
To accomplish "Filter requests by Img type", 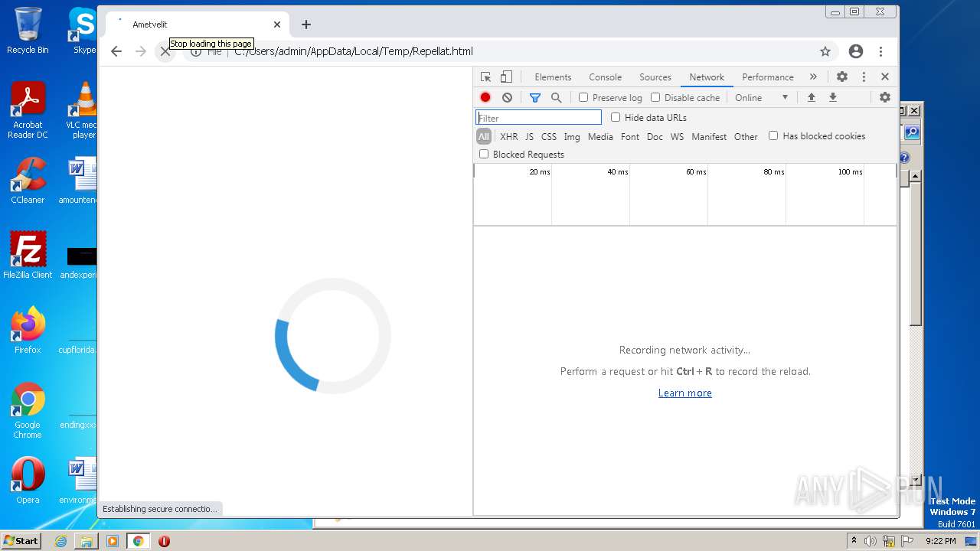I will pyautogui.click(x=572, y=136).
